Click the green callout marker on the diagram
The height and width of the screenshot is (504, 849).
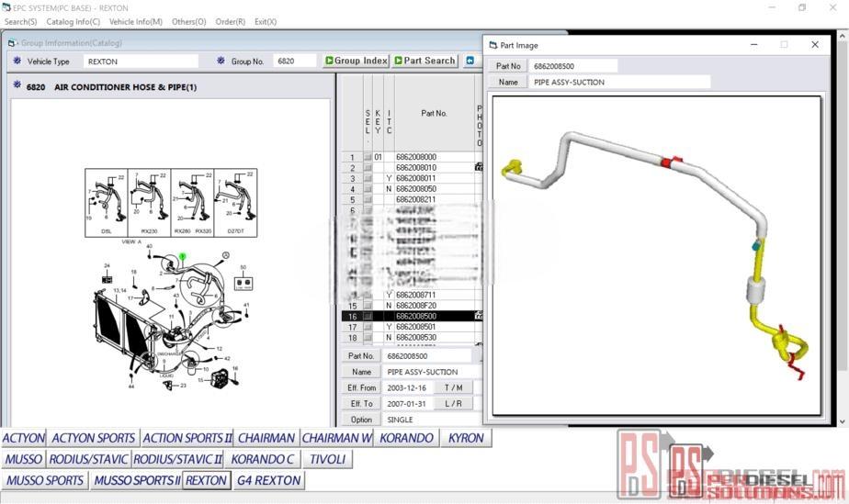[x=183, y=256]
